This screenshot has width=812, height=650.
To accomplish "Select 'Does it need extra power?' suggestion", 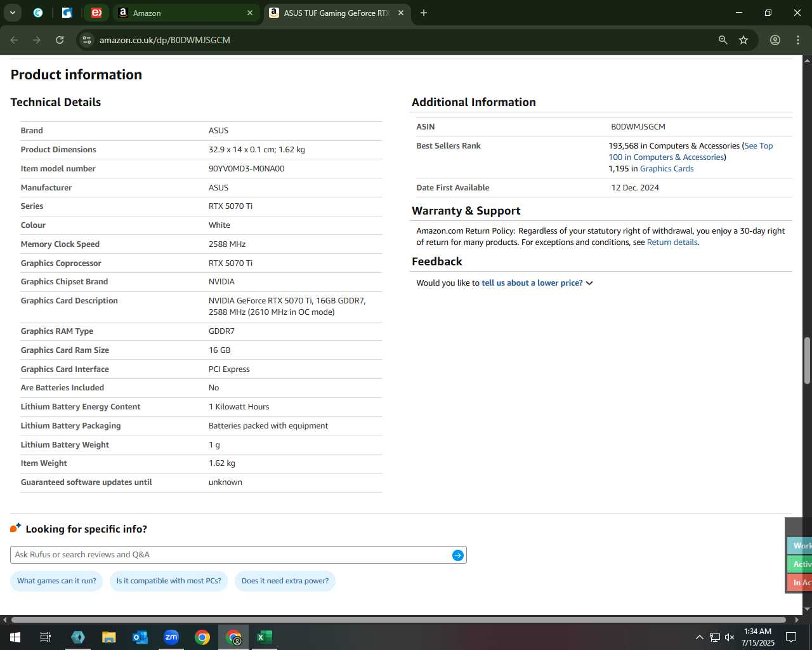I will pos(285,581).
